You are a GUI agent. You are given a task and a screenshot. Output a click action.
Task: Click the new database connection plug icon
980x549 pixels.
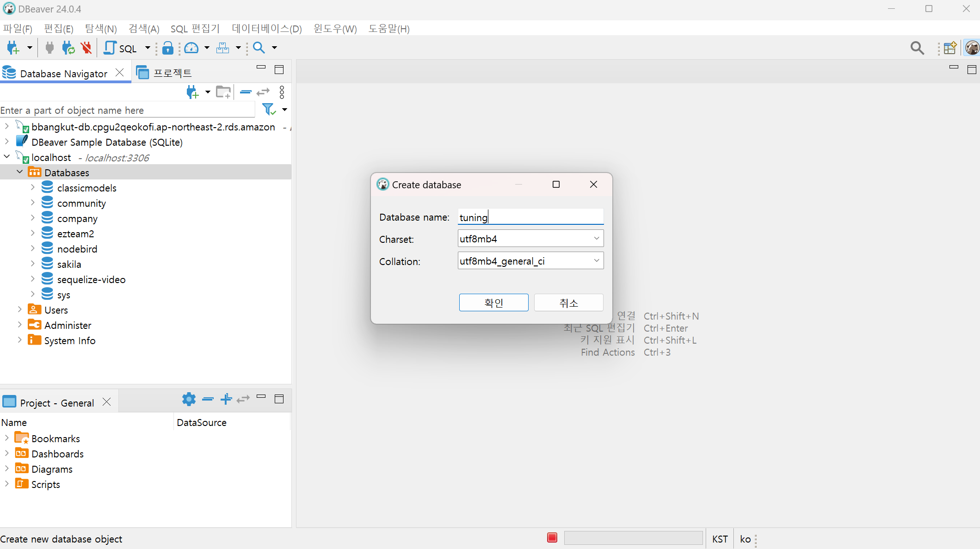coord(13,48)
